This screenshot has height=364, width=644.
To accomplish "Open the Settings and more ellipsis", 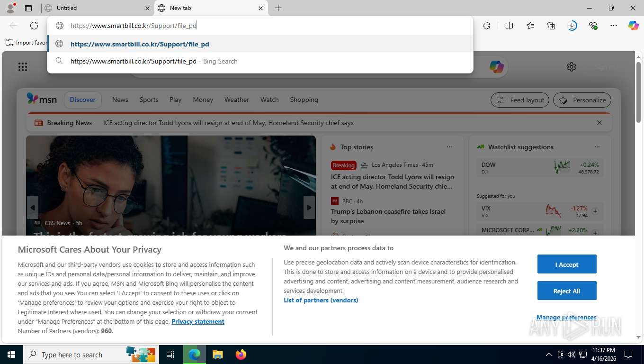I will (614, 26).
